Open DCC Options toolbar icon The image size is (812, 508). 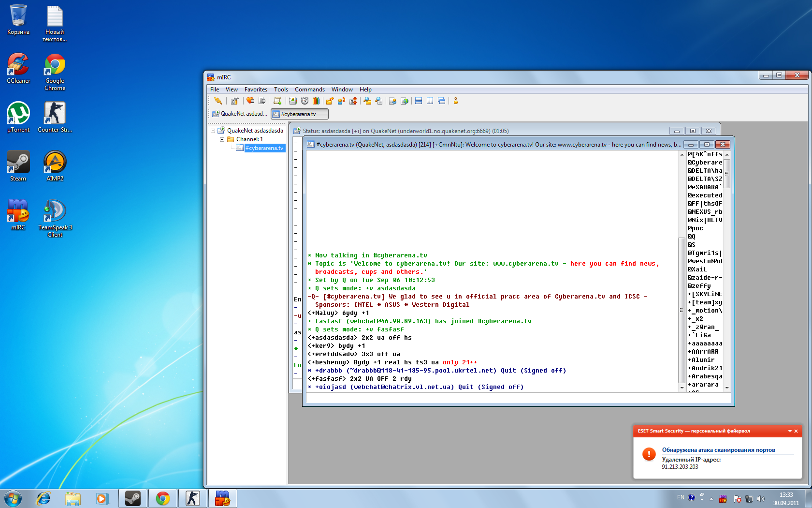353,101
